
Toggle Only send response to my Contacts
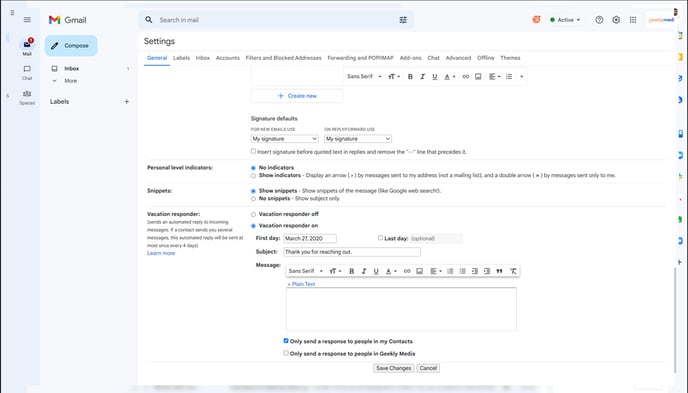pos(286,341)
